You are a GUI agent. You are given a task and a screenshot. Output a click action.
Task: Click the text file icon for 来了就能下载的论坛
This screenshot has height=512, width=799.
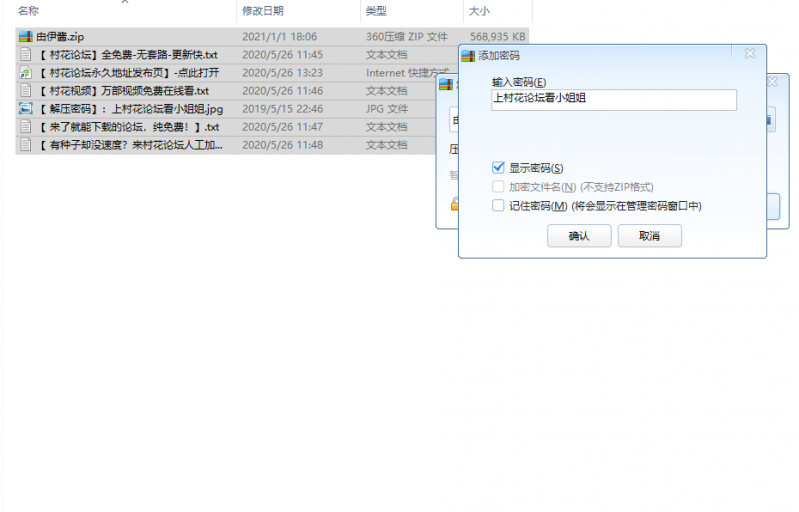tap(25, 127)
